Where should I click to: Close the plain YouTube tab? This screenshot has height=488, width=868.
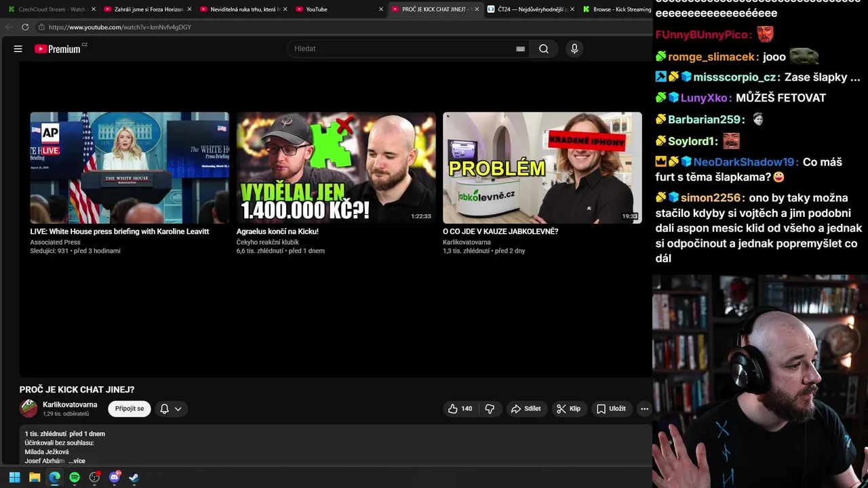coord(381,9)
